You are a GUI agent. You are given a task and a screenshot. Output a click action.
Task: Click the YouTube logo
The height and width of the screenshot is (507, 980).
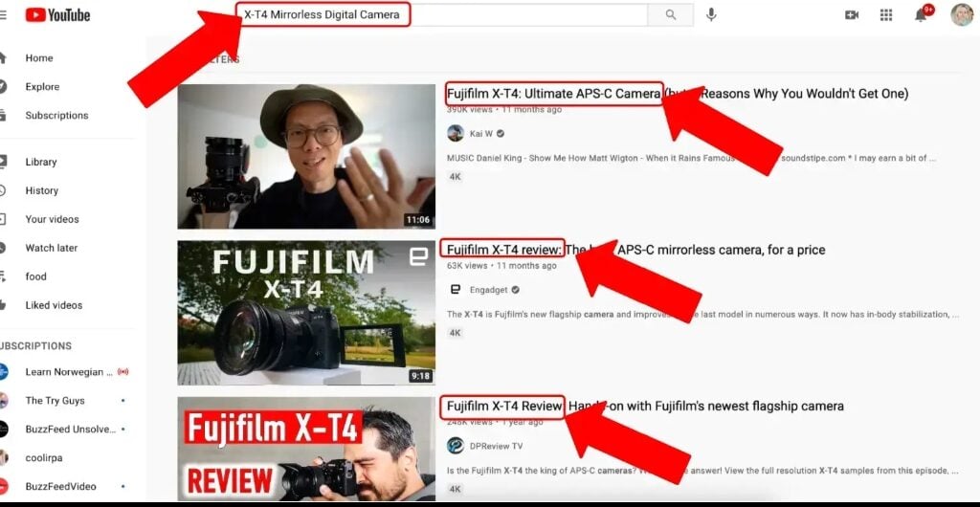point(57,14)
